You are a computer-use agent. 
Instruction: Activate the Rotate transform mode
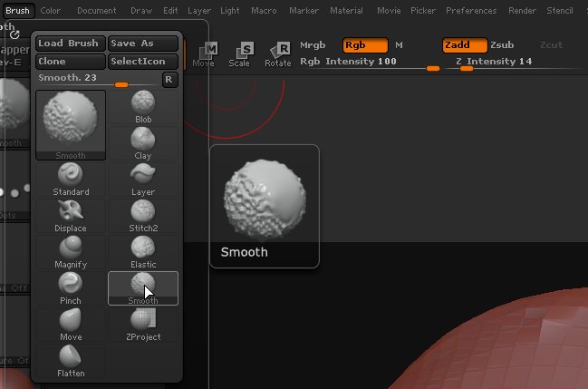click(278, 54)
